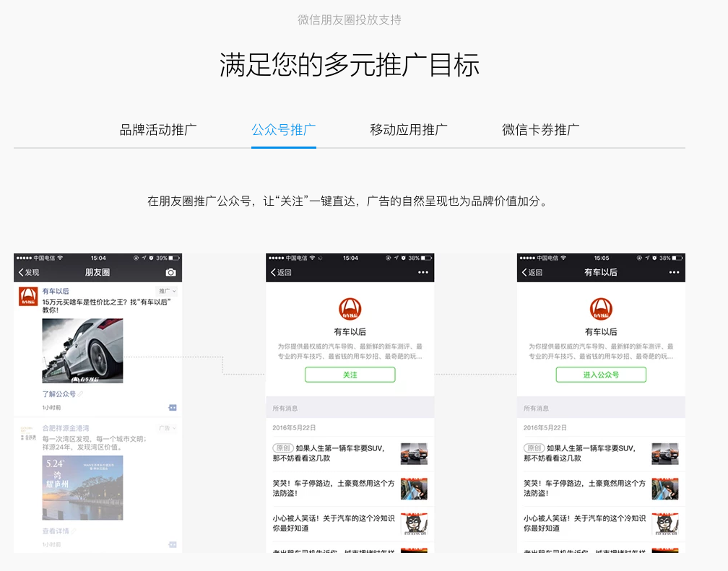Viewport: 728px width, 571px height.
Task: Click the 有车以后 account name in feed
Action: click(x=56, y=291)
